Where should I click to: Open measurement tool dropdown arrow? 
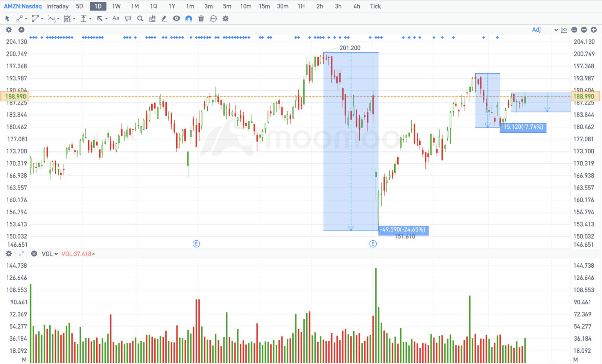(74, 19)
